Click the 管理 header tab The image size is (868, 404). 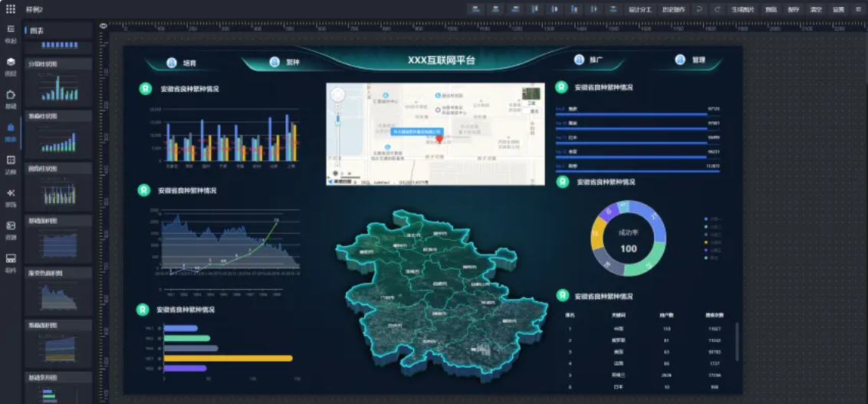pos(691,60)
